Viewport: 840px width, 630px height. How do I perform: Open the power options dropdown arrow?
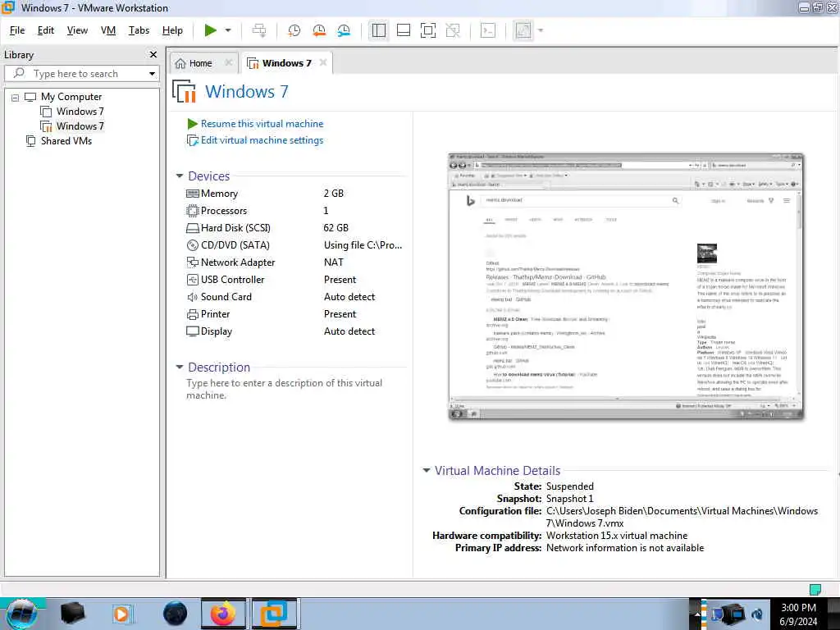click(228, 30)
